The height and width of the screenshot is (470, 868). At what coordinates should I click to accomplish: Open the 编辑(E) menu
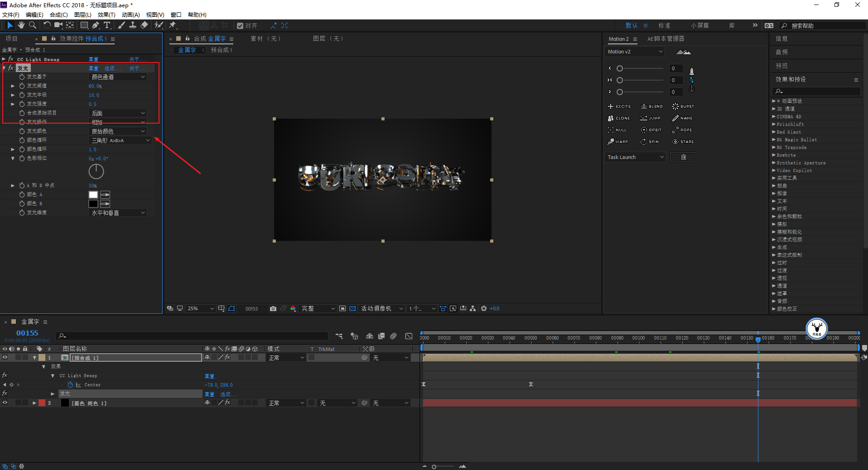point(34,15)
